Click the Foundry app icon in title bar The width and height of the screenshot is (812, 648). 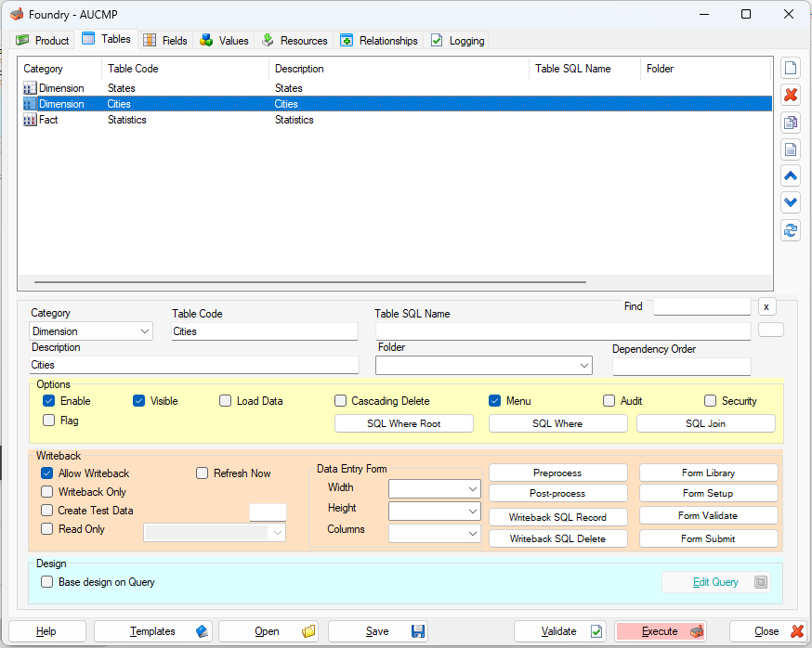(17, 14)
